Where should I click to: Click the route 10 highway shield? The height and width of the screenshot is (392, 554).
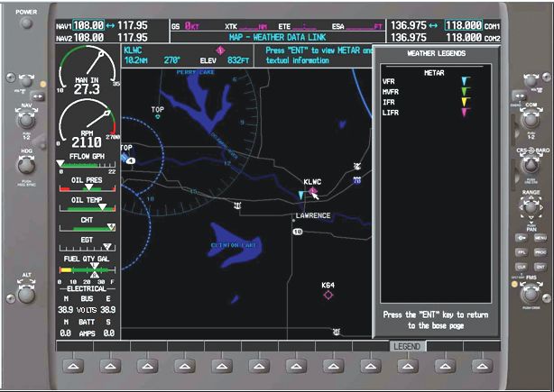[x=298, y=232]
